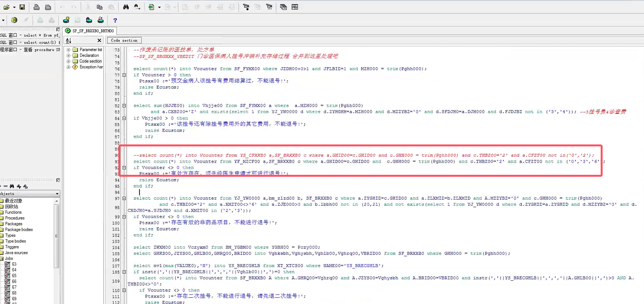Screen dimensions: 644x304
Task: Select job 65 in the Jobs tree
Action: tap(14, 276)
